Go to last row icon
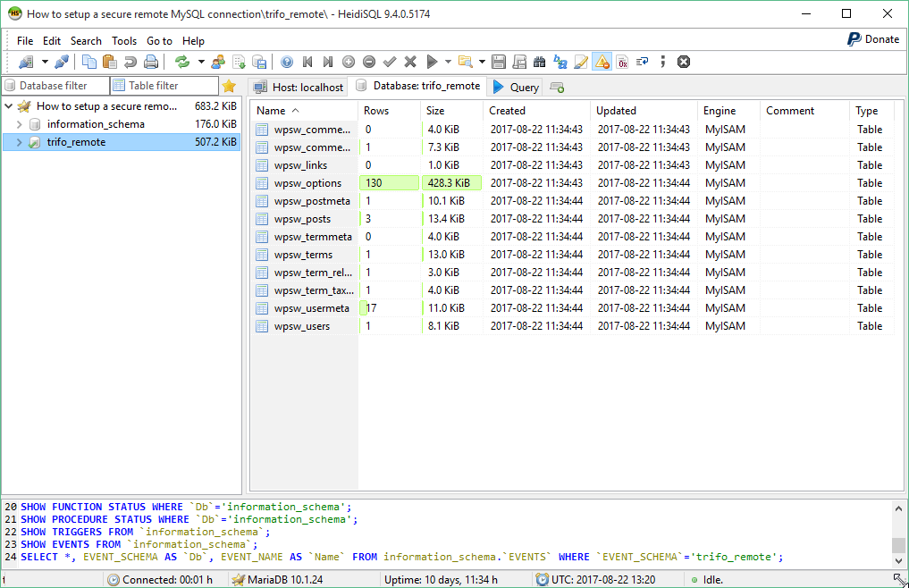 [328, 62]
